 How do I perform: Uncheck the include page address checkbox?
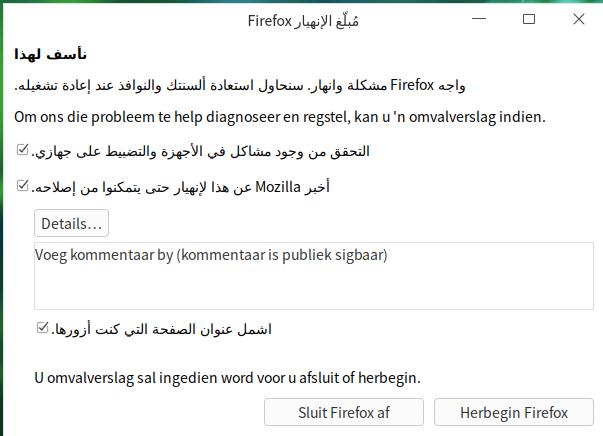click(x=43, y=327)
